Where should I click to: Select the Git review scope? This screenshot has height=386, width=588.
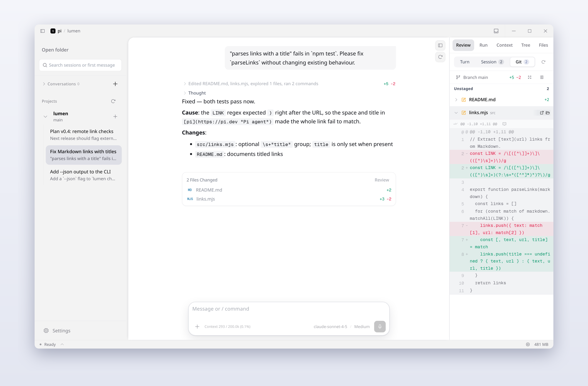tap(522, 62)
